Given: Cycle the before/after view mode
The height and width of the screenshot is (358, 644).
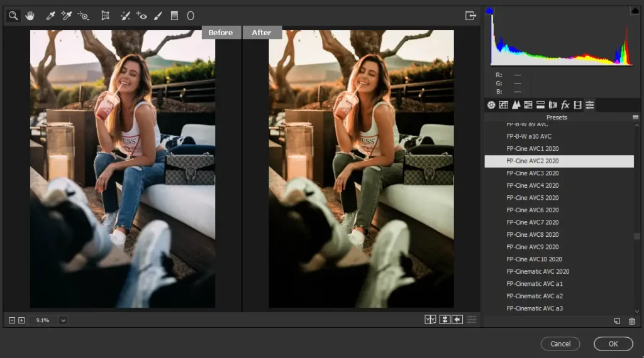Looking at the screenshot, I should pyautogui.click(x=430, y=320).
